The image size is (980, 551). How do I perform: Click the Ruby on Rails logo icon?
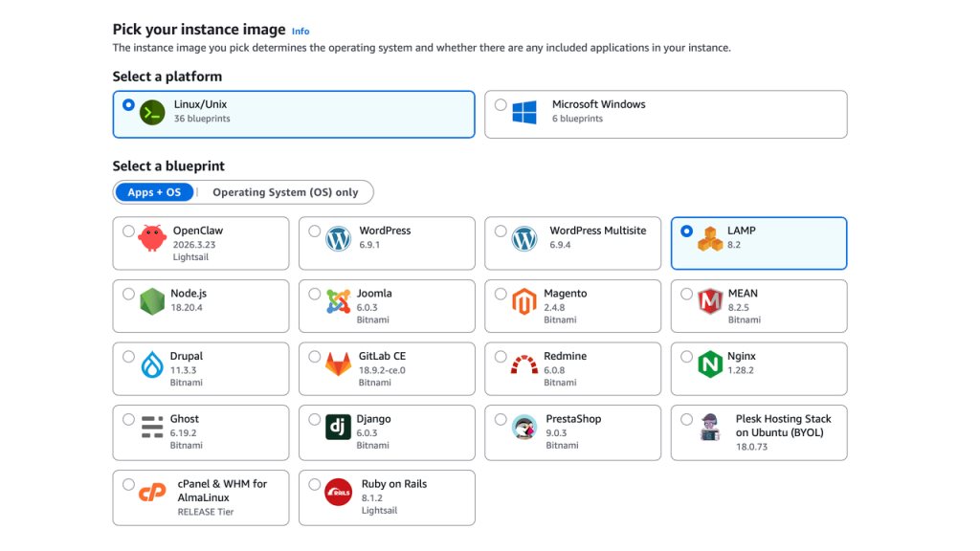pyautogui.click(x=337, y=491)
